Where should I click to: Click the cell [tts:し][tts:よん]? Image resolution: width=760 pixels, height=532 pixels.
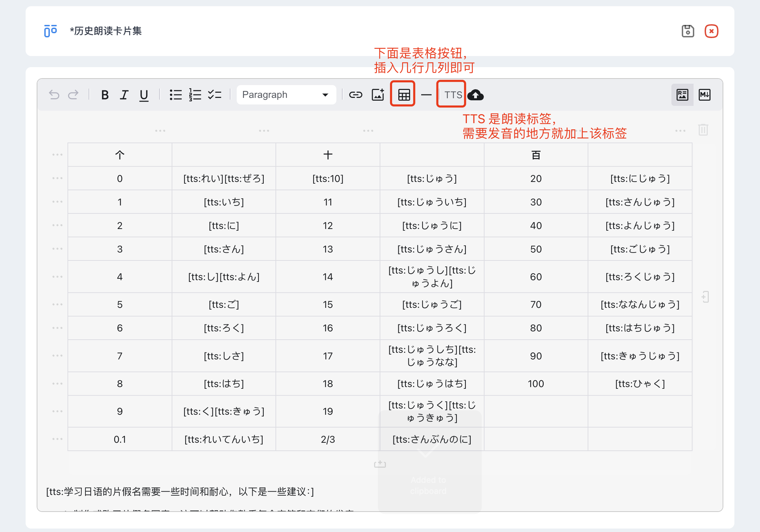point(224,277)
